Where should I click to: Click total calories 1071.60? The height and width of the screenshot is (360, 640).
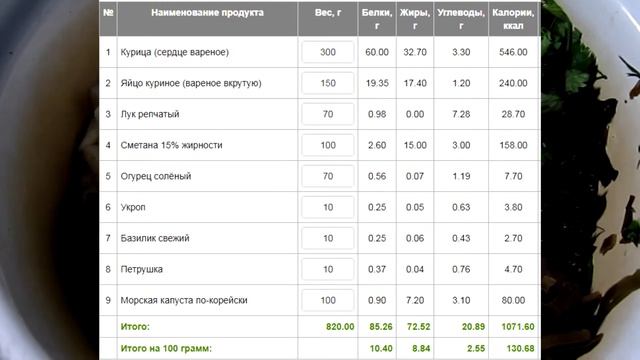coord(518,327)
